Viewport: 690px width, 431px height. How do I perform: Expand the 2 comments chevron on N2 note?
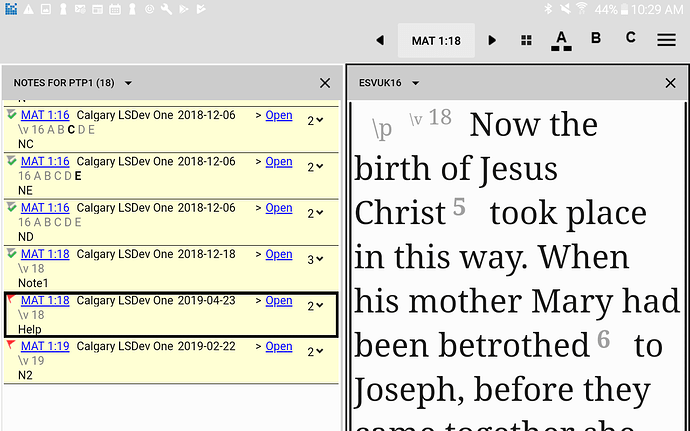pyautogui.click(x=315, y=351)
